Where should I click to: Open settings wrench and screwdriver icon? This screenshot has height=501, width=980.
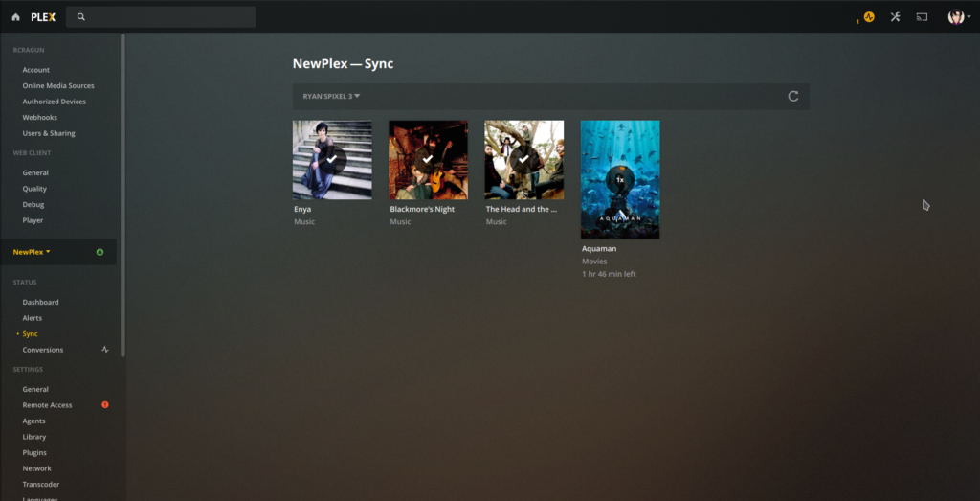pyautogui.click(x=895, y=17)
